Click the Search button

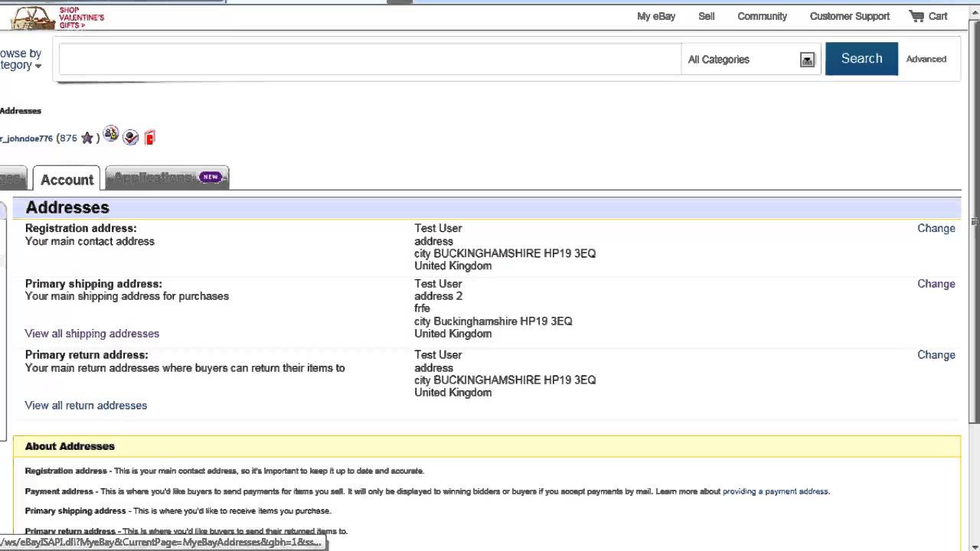pyautogui.click(x=861, y=59)
